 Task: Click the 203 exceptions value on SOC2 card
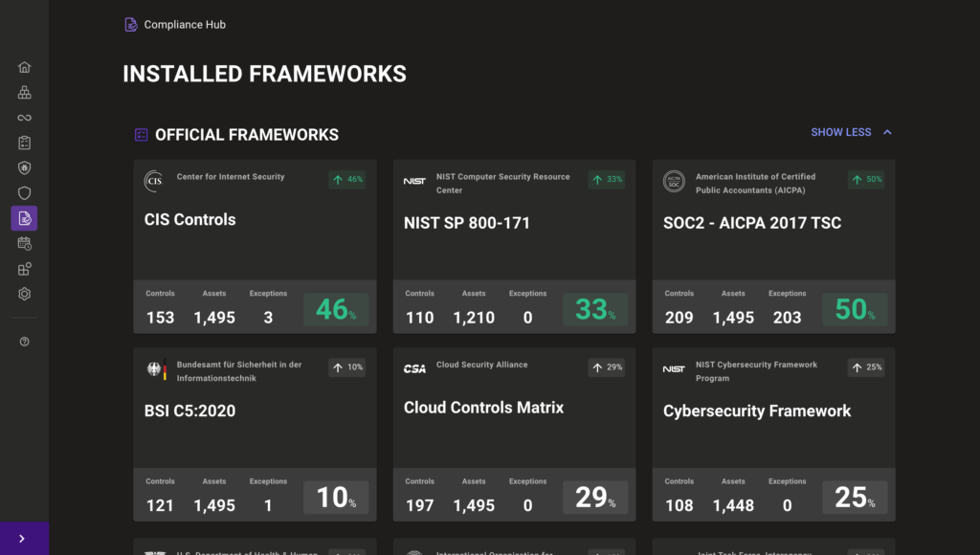tap(787, 318)
